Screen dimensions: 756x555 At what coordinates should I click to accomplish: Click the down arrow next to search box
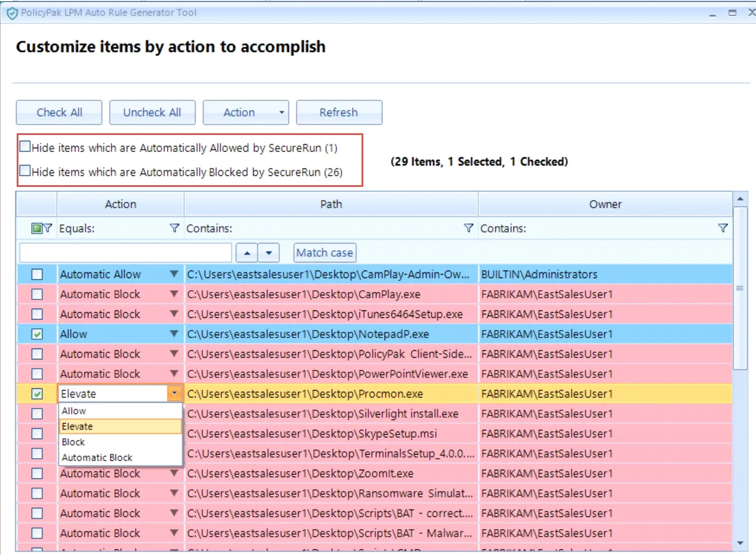[269, 252]
